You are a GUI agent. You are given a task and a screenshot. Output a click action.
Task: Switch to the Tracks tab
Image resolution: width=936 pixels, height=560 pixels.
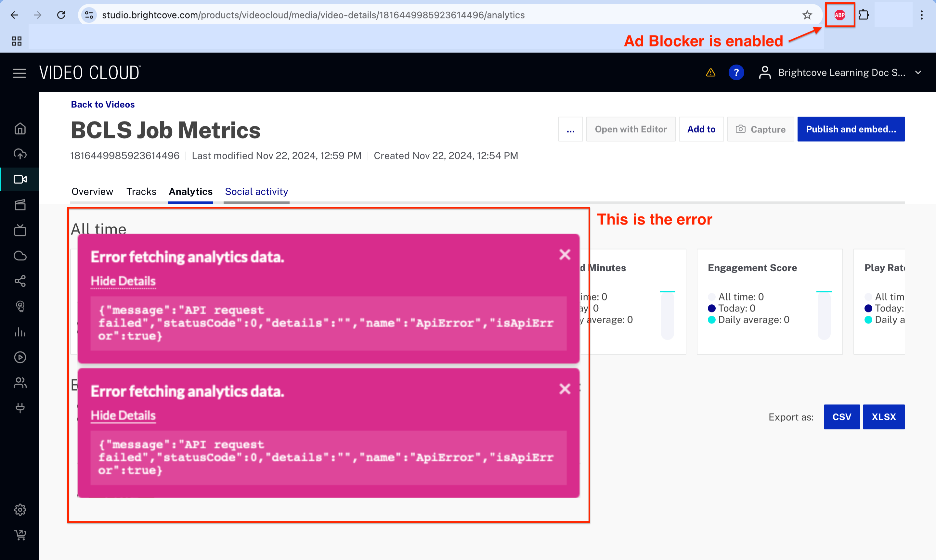click(x=141, y=192)
